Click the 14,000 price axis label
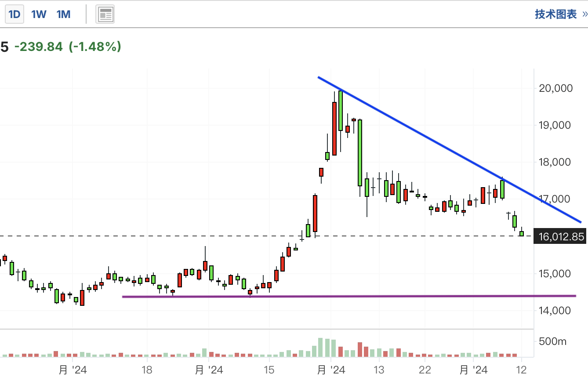Viewport: 588px width, 377px height. [555, 311]
